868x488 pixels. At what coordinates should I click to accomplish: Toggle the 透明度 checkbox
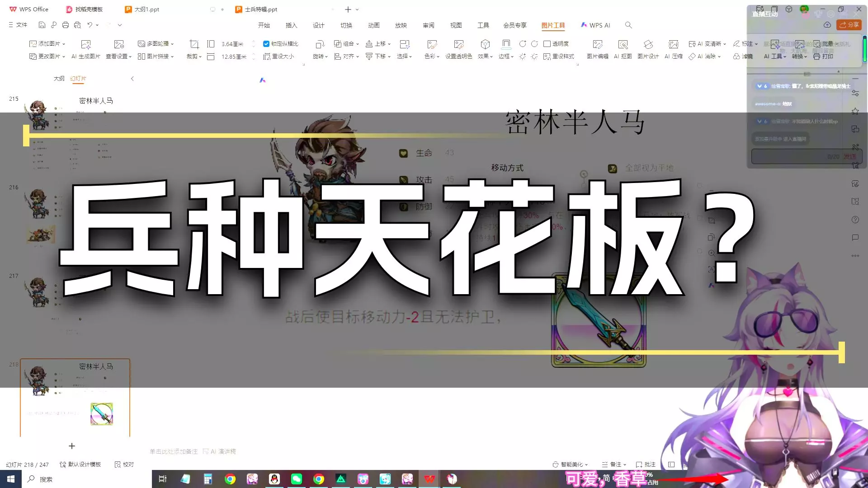[x=547, y=44]
